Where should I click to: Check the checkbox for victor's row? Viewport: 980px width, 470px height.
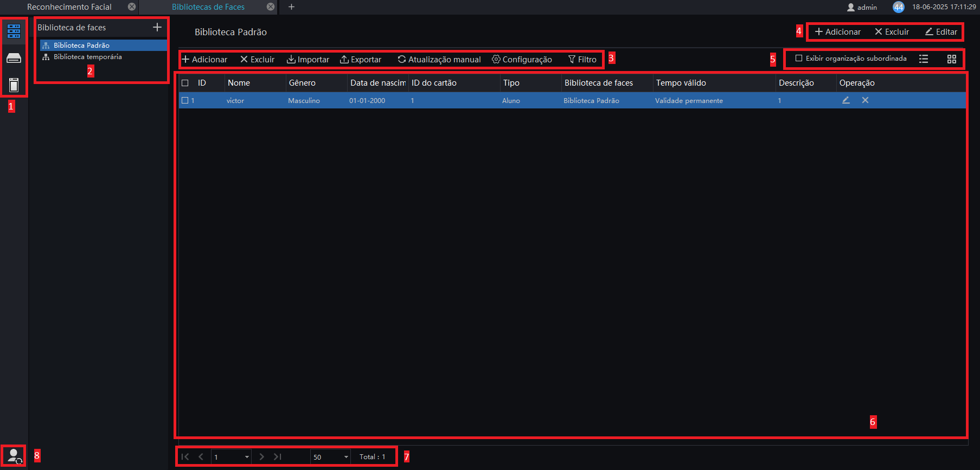(x=185, y=100)
